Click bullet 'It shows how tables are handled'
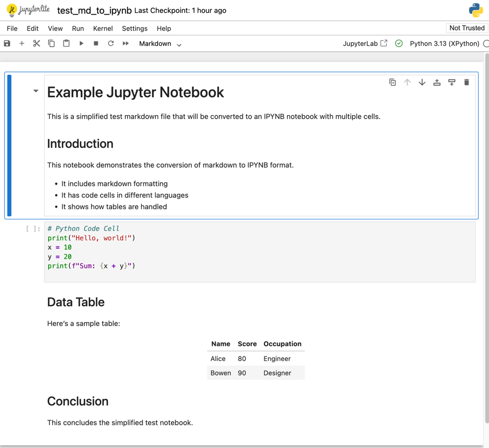The image size is (489, 448). 114,207
